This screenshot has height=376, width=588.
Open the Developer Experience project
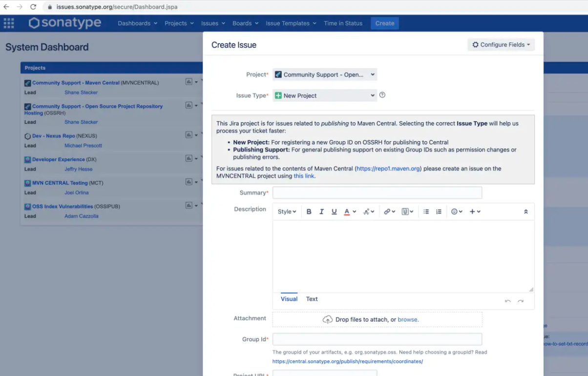(58, 159)
